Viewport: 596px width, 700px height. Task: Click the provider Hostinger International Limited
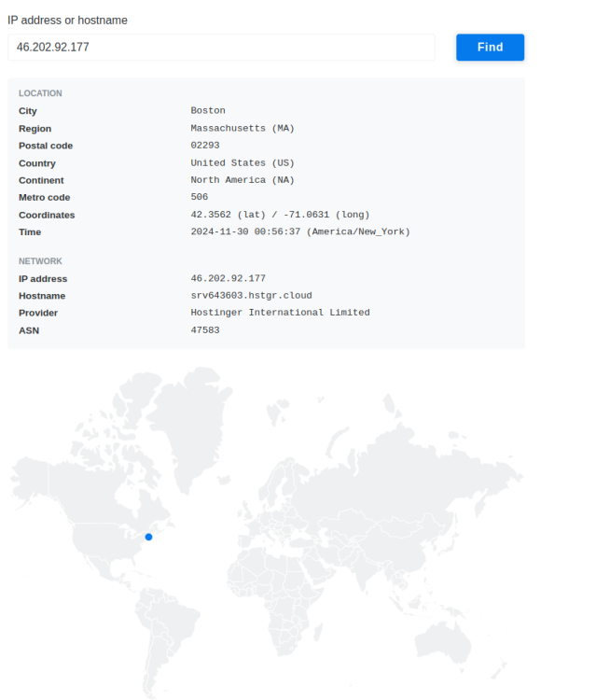[280, 313]
